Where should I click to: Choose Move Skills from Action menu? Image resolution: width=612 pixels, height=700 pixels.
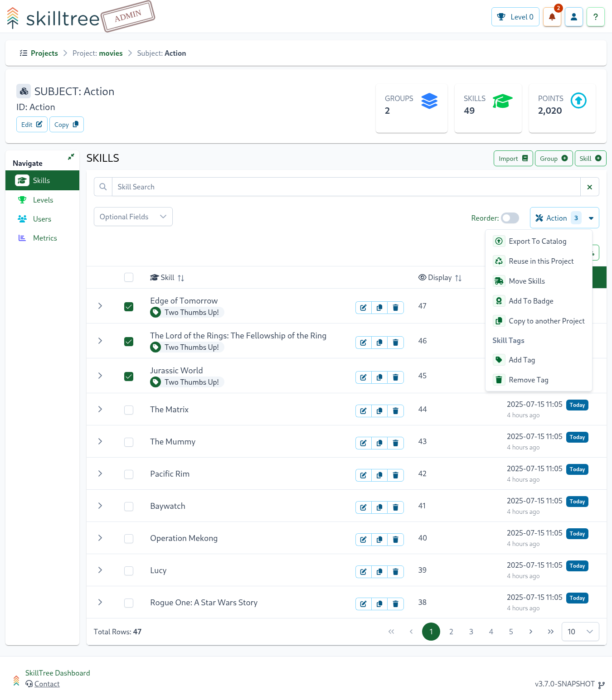539,281
